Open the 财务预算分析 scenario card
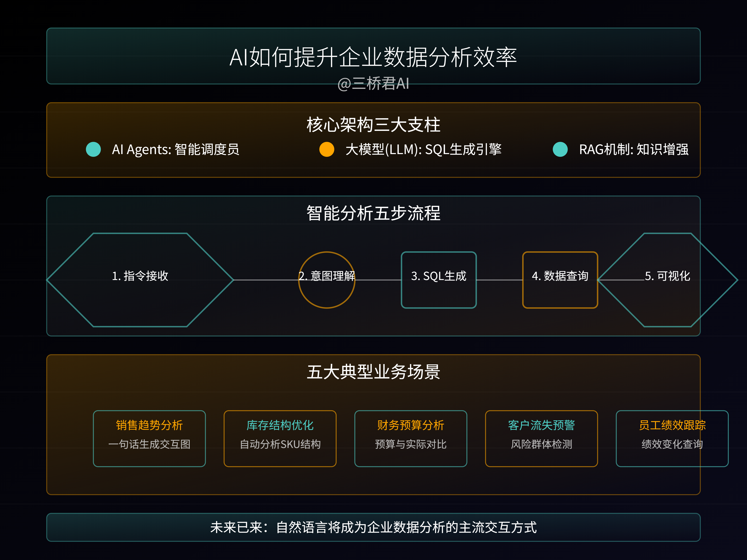The image size is (747, 560). pos(411,439)
